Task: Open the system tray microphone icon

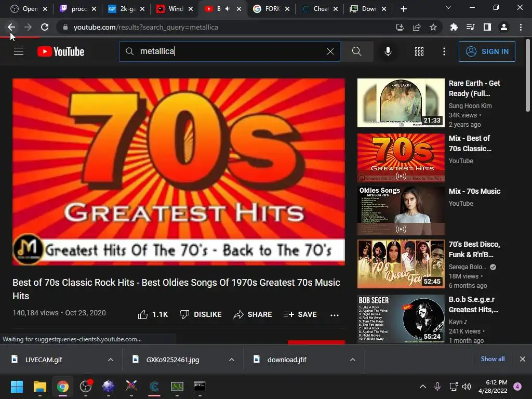Action: pyautogui.click(x=437, y=387)
